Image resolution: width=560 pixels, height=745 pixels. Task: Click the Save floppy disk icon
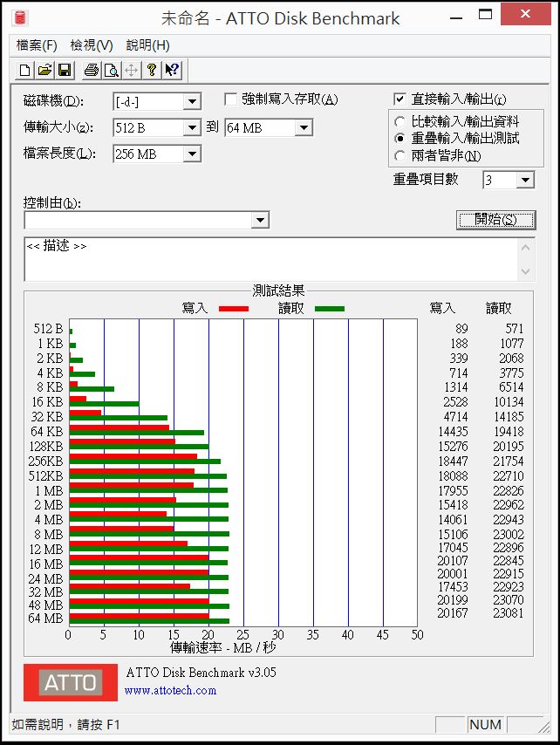65,71
